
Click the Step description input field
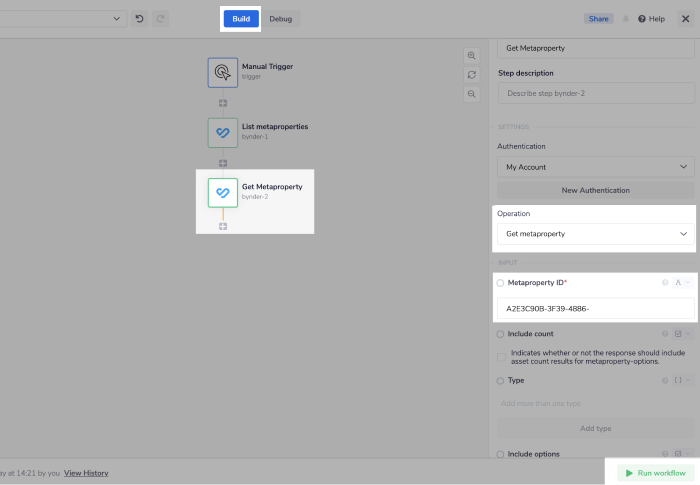[595, 93]
